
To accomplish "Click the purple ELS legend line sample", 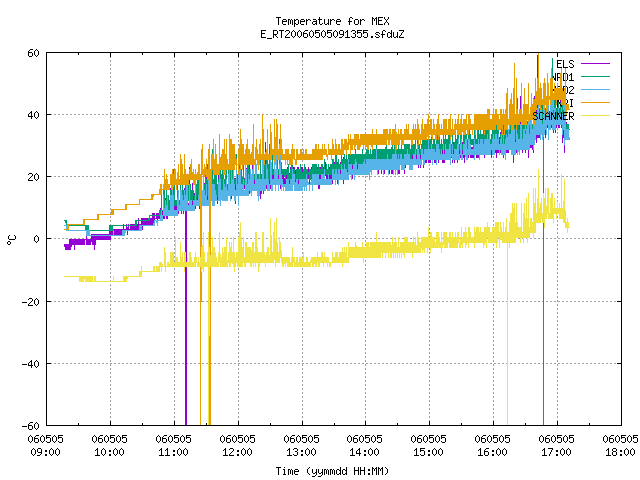I will coord(595,64).
